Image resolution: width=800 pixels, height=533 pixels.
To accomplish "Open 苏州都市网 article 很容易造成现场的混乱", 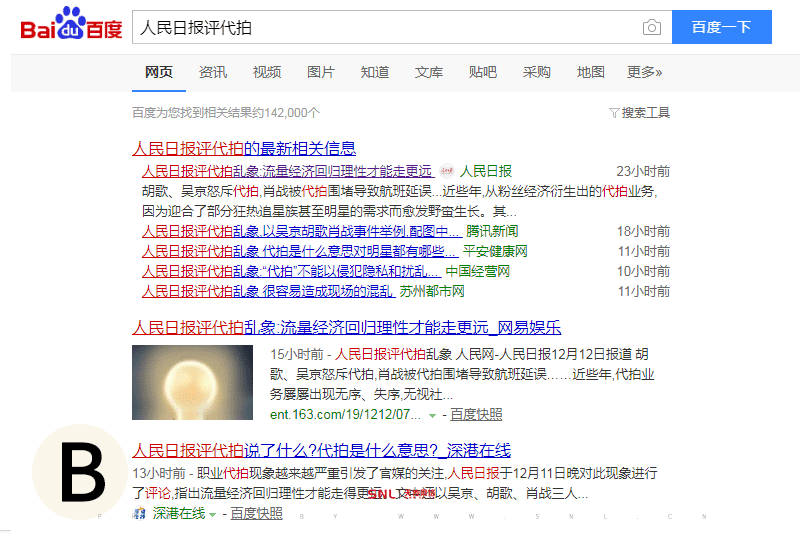I will 268,291.
